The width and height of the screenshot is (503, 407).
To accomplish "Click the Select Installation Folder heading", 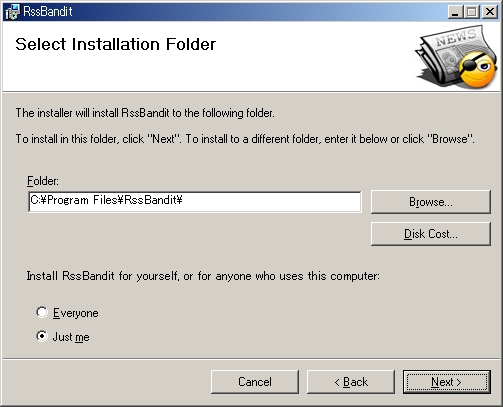I will [x=116, y=44].
